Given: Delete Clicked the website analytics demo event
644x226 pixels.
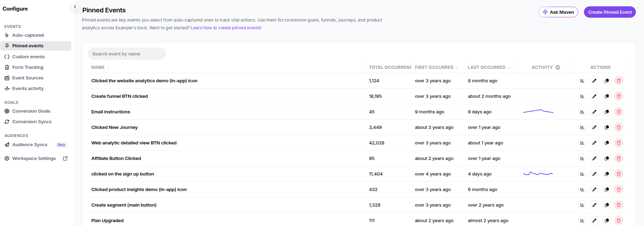Looking at the screenshot, I should [619, 81].
